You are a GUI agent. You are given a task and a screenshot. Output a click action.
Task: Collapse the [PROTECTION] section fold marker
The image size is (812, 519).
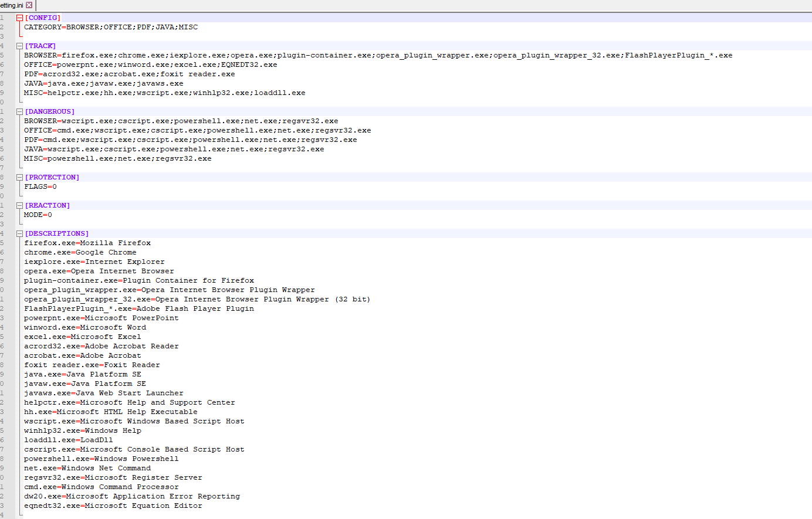tap(19, 177)
